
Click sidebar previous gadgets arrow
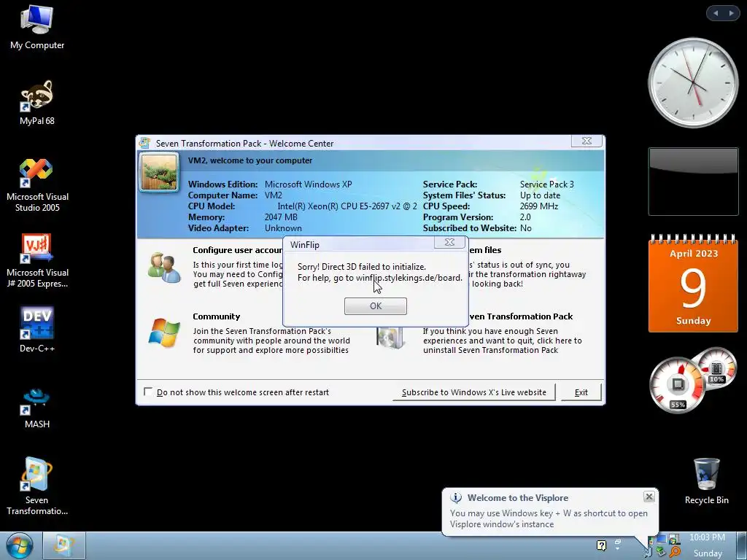[716, 13]
